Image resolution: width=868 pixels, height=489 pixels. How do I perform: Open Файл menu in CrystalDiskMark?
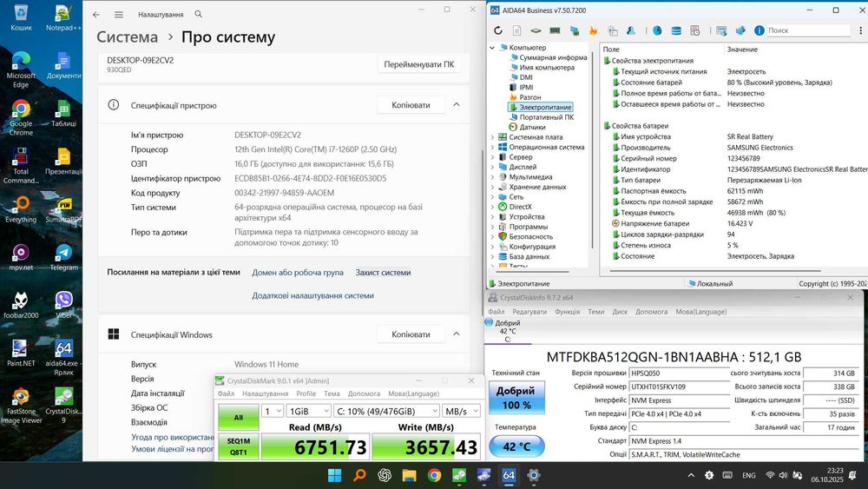pyautogui.click(x=226, y=393)
